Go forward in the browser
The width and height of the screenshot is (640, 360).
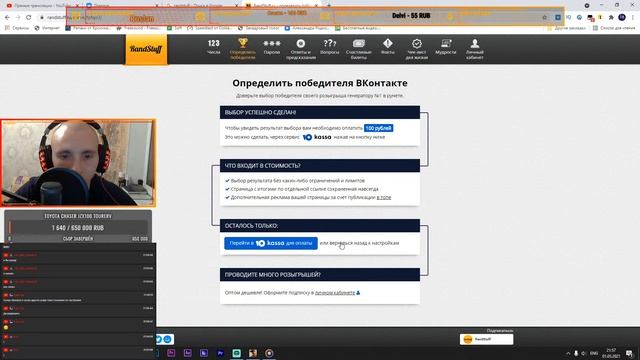[18, 18]
